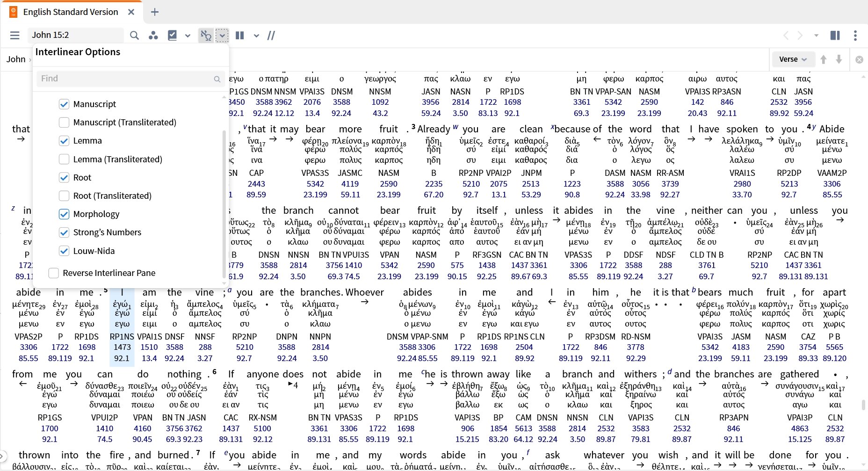Click the ESV resource icon on tab
The width and height of the screenshot is (868, 471).
pos(14,12)
